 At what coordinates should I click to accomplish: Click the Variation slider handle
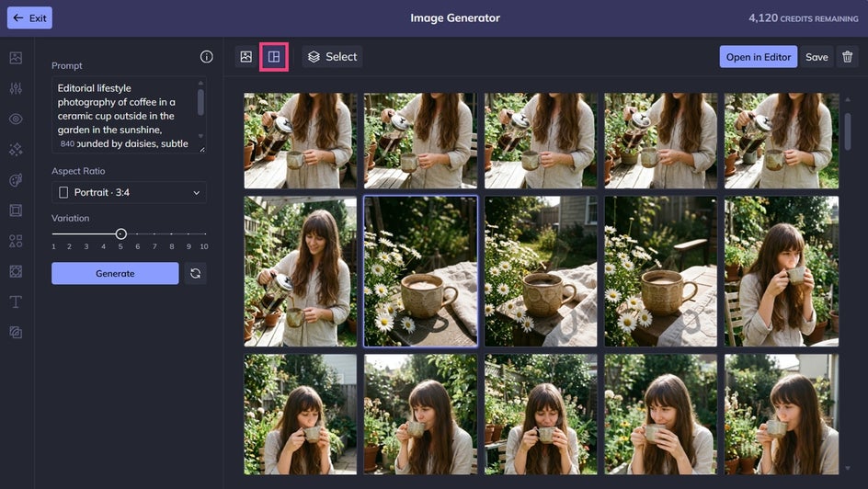[121, 234]
